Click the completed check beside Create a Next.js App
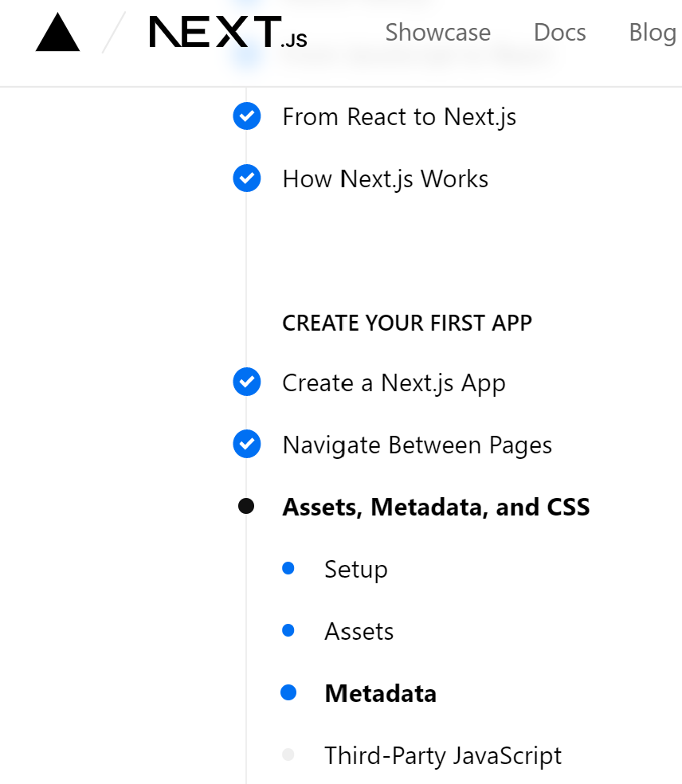 pos(247,382)
